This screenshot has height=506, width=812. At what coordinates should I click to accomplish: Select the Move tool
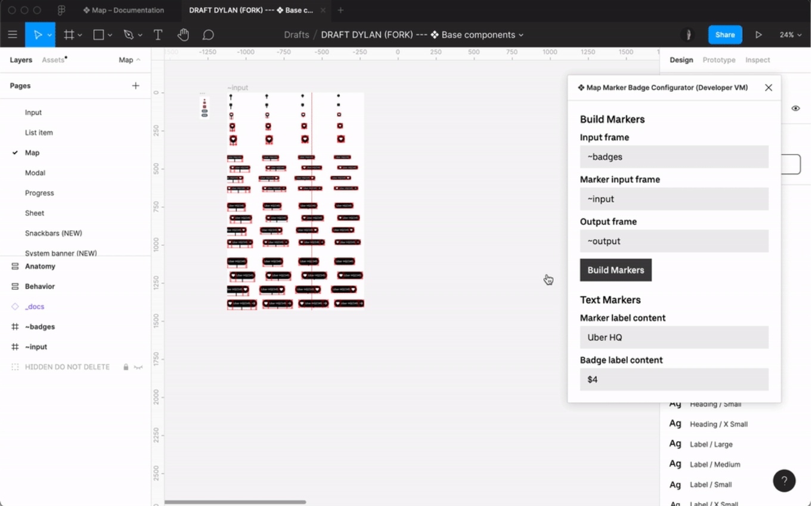click(37, 35)
